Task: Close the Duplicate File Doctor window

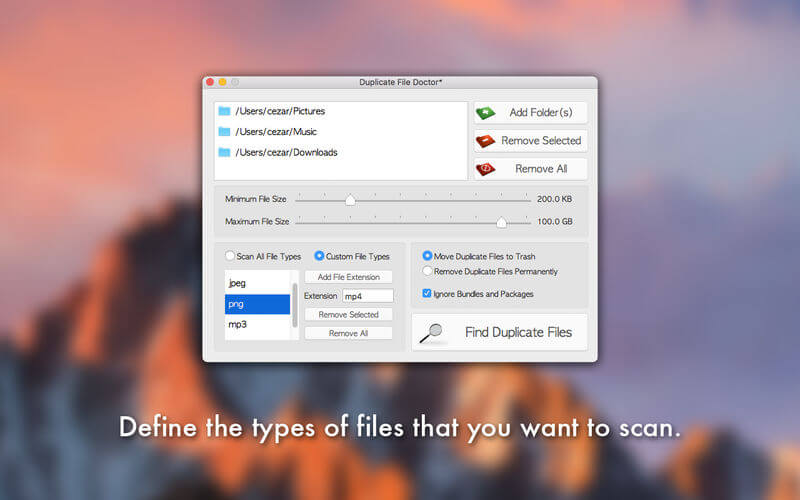Action: click(210, 82)
